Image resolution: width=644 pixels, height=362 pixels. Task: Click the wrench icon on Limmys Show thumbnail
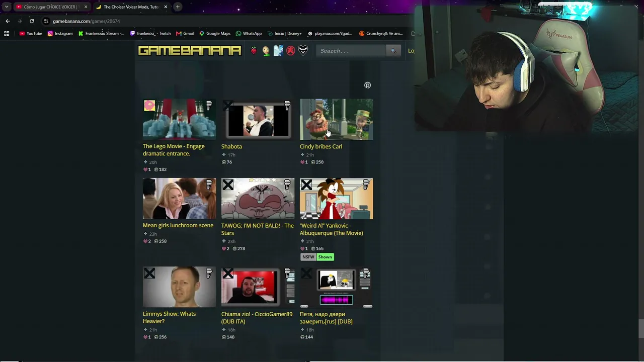209,273
